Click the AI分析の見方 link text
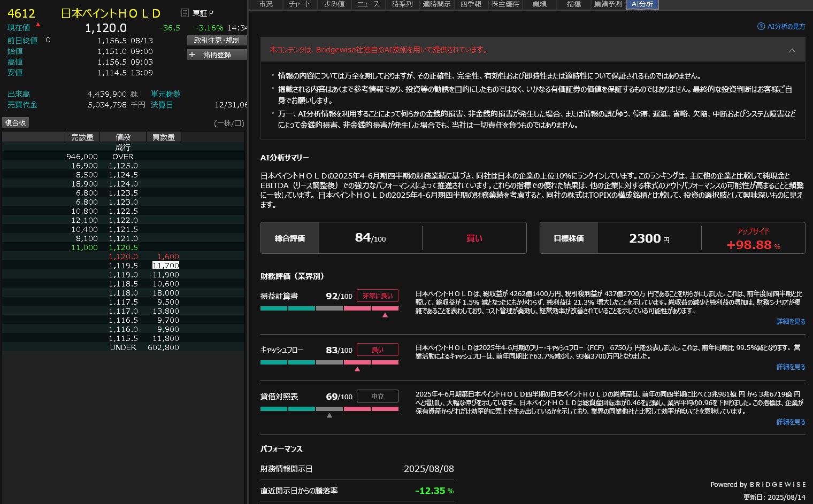 786,27
